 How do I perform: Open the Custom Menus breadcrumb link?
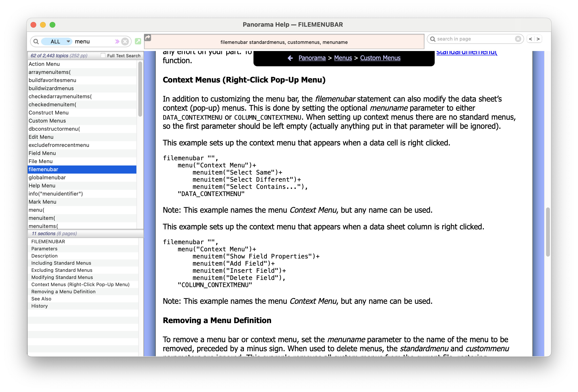[x=380, y=58]
